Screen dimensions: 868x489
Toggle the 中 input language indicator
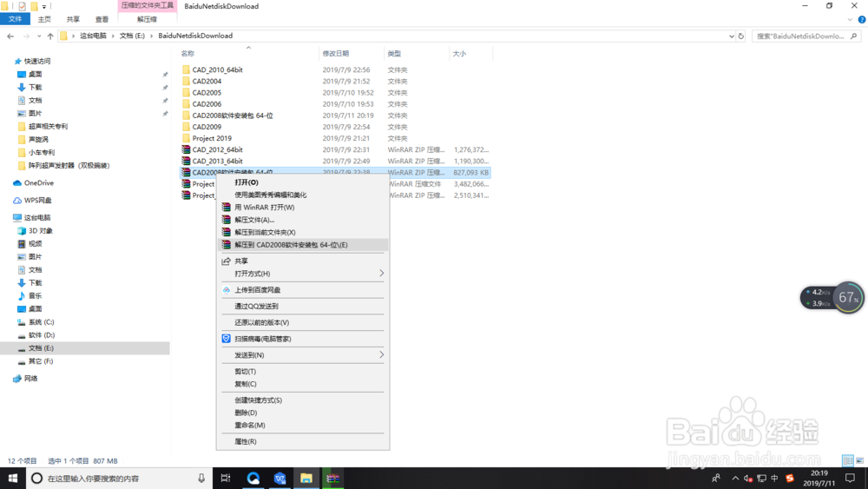pyautogui.click(x=774, y=478)
